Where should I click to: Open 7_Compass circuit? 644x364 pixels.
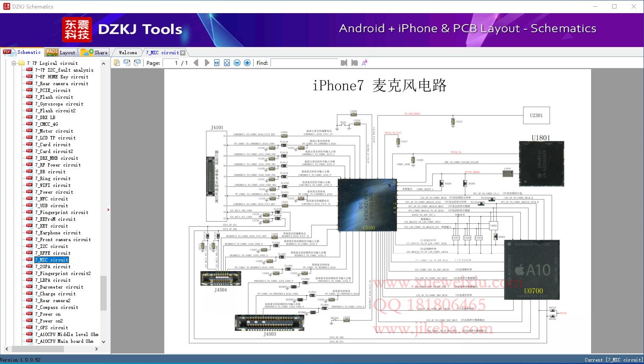pos(57,307)
